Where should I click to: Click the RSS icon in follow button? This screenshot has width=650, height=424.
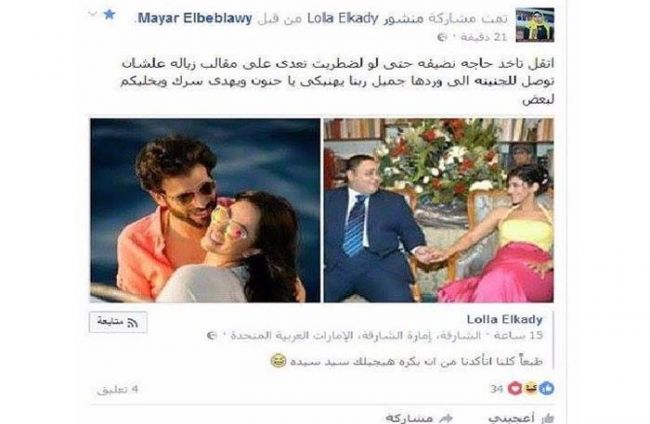[x=133, y=323]
